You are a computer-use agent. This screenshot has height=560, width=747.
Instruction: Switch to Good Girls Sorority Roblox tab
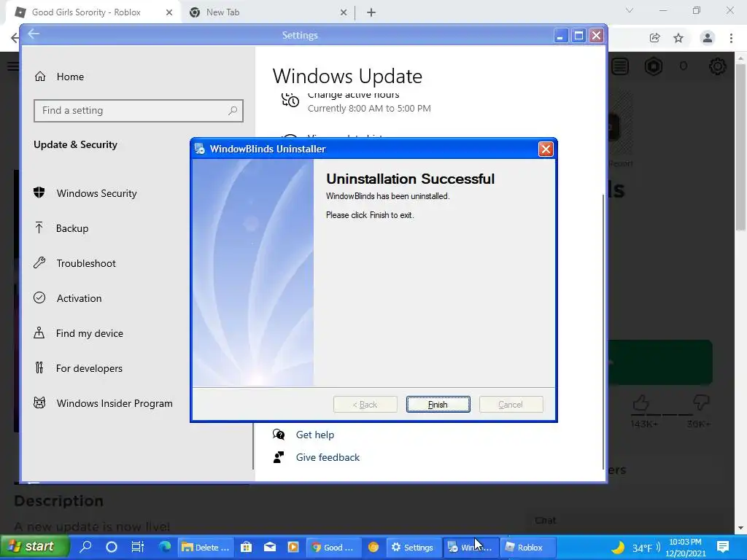[86, 12]
